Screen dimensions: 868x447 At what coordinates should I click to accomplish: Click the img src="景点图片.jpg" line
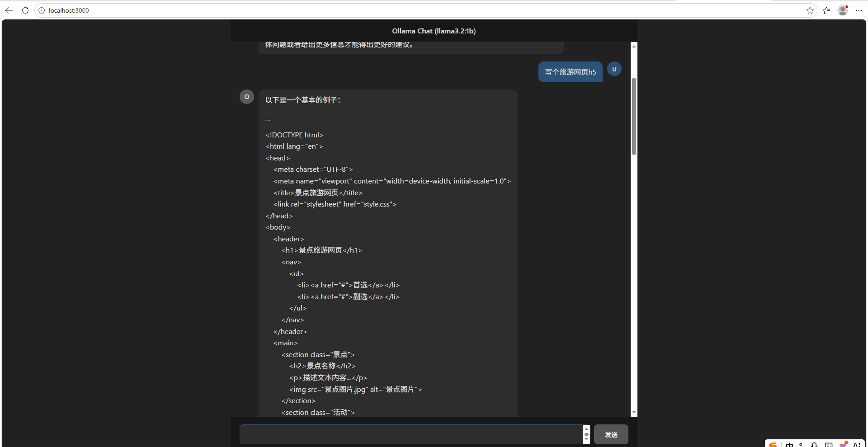[x=356, y=390]
